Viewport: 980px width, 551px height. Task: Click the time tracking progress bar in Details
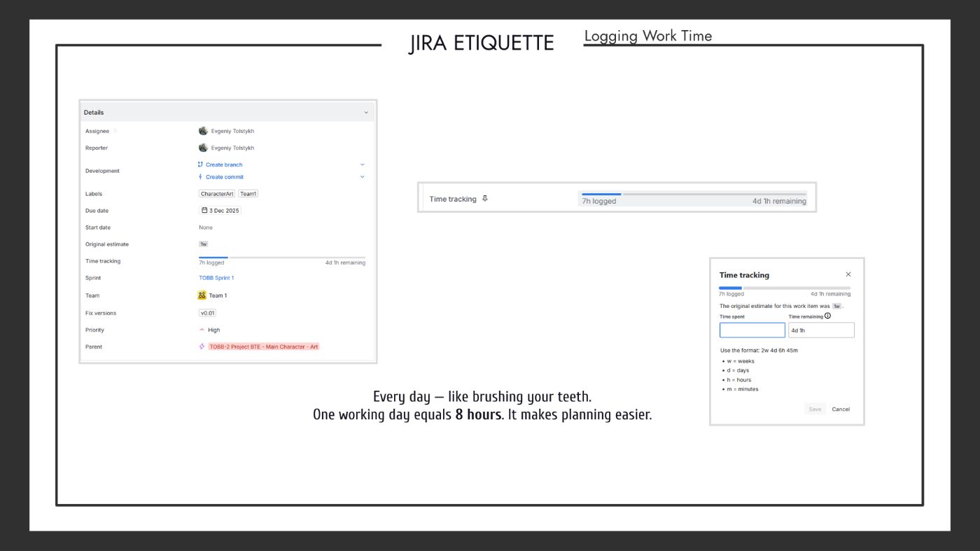tap(281, 258)
